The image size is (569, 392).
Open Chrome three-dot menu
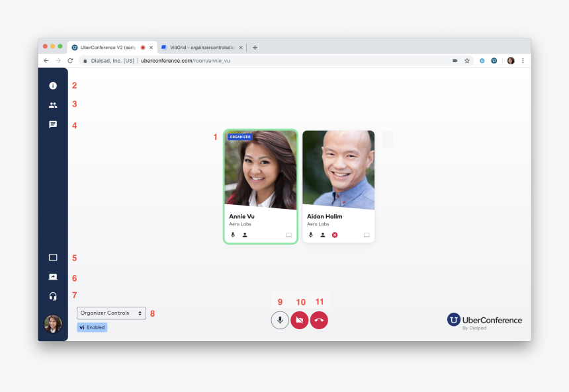[x=523, y=61]
